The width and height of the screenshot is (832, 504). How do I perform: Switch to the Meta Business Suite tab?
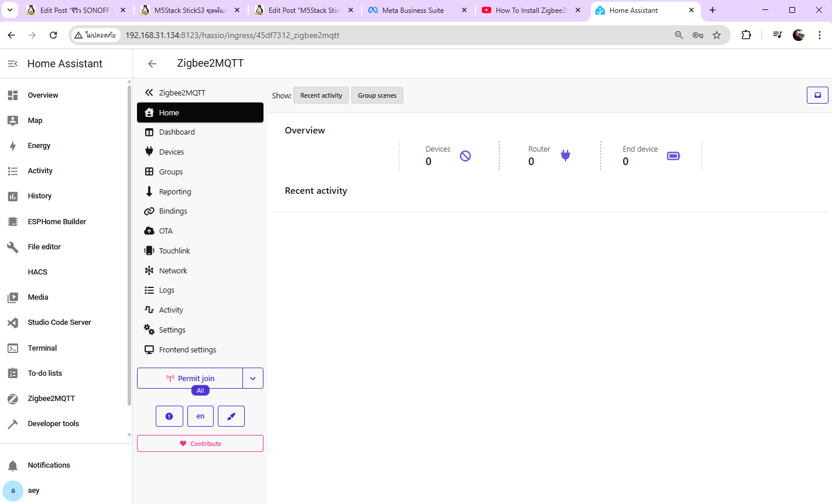click(x=413, y=11)
